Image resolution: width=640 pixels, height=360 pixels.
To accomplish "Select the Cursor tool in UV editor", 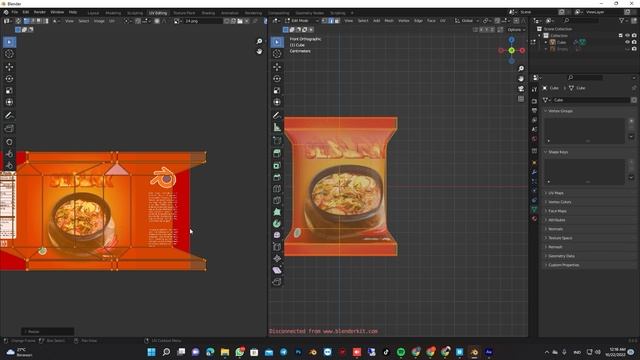I will [x=9, y=54].
